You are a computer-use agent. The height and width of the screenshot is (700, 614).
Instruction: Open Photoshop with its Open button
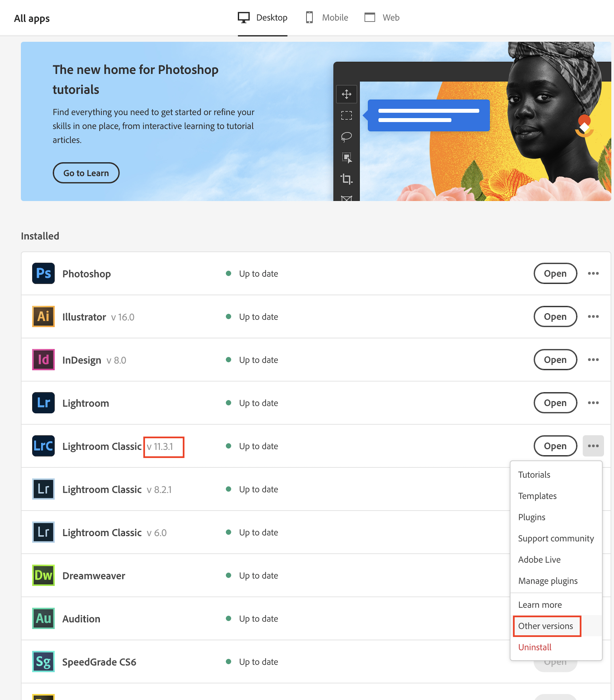click(555, 273)
